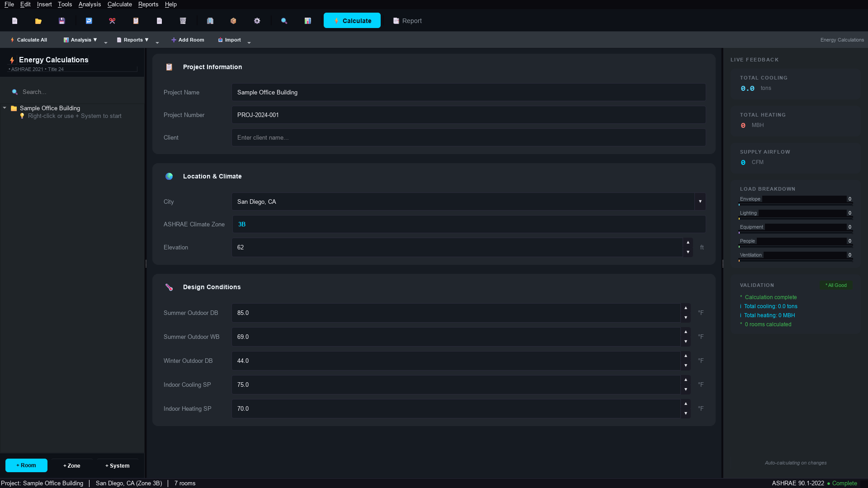
Task: Open the overflow arrow after the Reports dropdown
Action: tap(157, 42)
